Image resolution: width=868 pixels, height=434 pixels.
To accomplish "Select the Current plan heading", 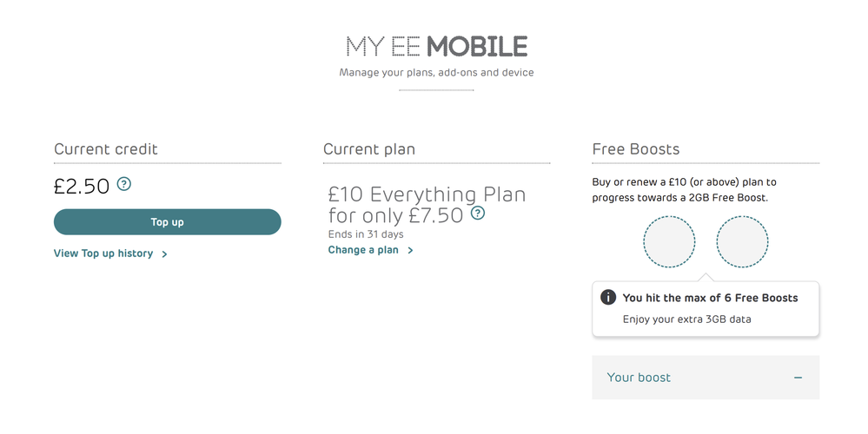I will [x=369, y=149].
